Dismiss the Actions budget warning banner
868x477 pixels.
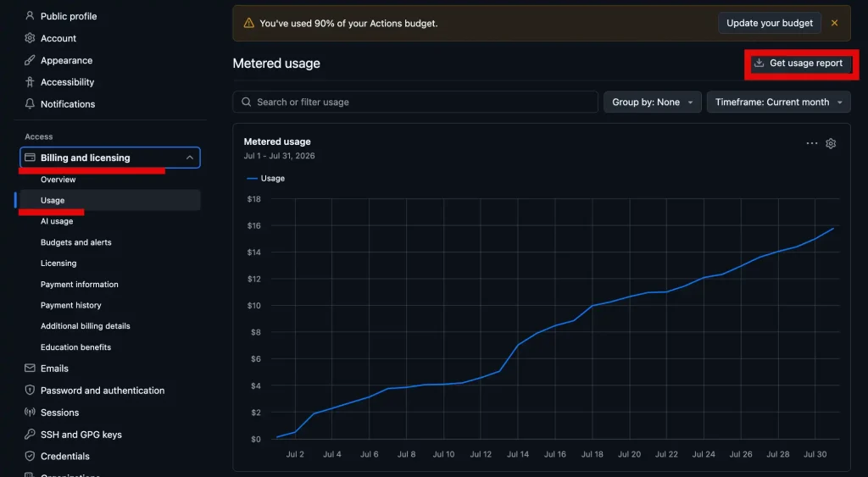pyautogui.click(x=834, y=23)
